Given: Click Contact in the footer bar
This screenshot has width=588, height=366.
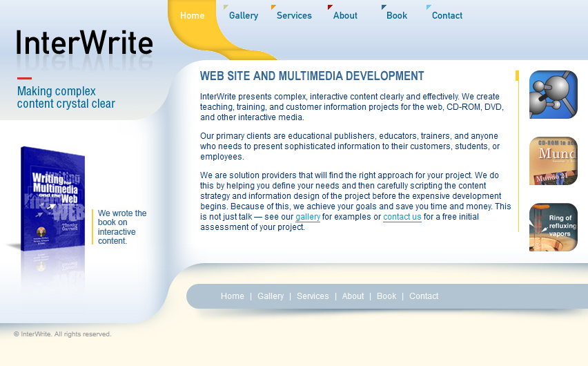Looking at the screenshot, I should coord(424,296).
